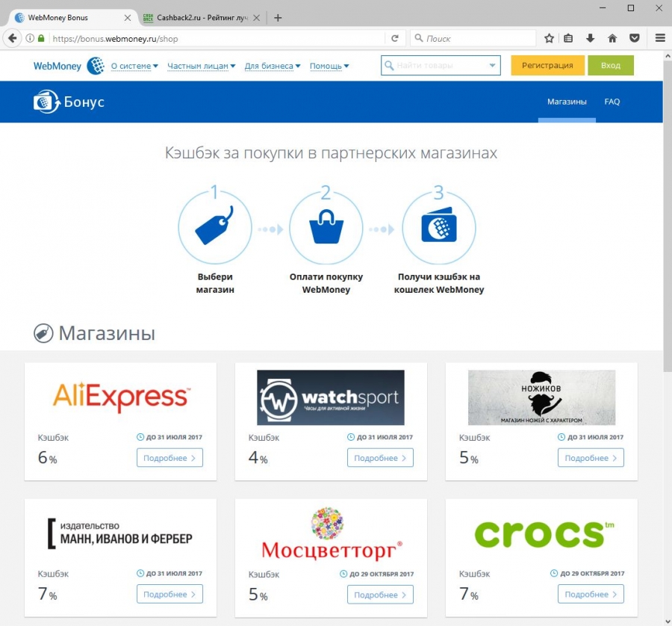This screenshot has height=626, width=672.
Task: Click the Вход login button
Action: tap(610, 65)
